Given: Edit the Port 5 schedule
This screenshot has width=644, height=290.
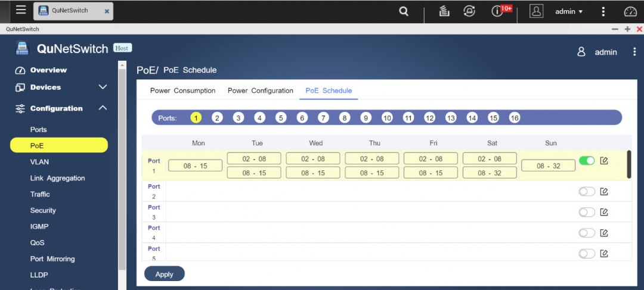Looking at the screenshot, I should (603, 254).
